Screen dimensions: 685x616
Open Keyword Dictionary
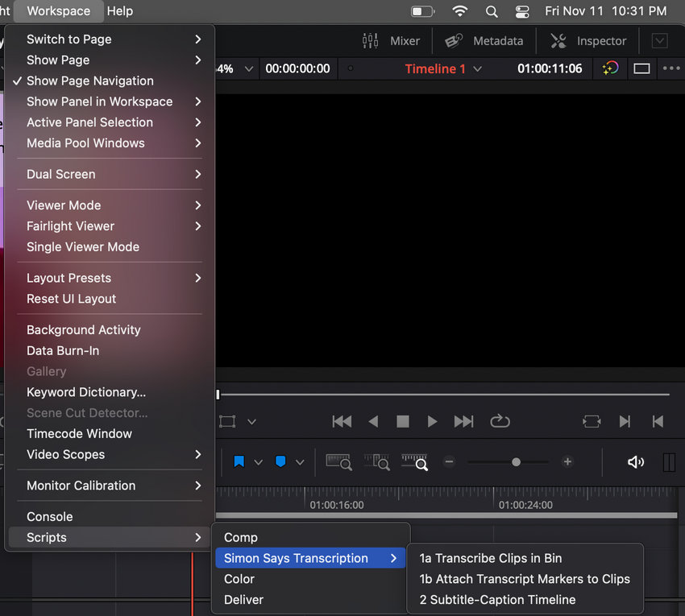[110, 392]
